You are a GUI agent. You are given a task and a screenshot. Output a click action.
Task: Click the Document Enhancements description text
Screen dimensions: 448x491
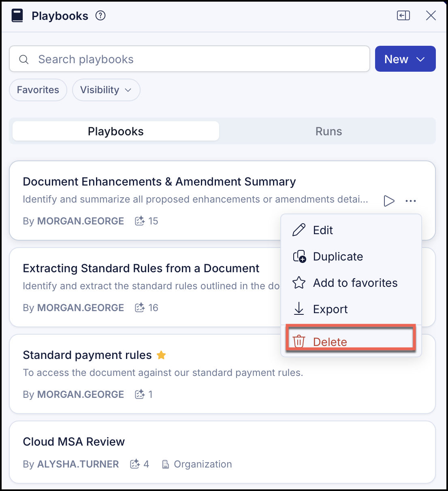(196, 199)
